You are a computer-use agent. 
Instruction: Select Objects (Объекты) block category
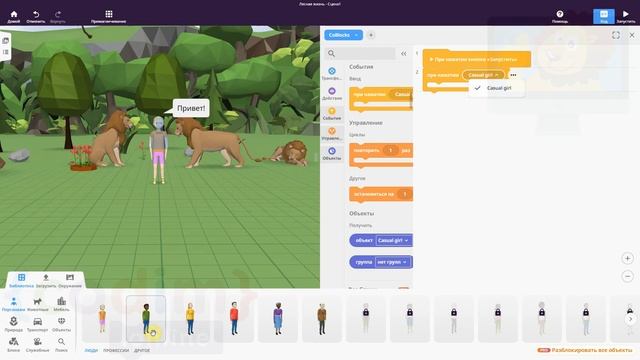[x=332, y=153]
